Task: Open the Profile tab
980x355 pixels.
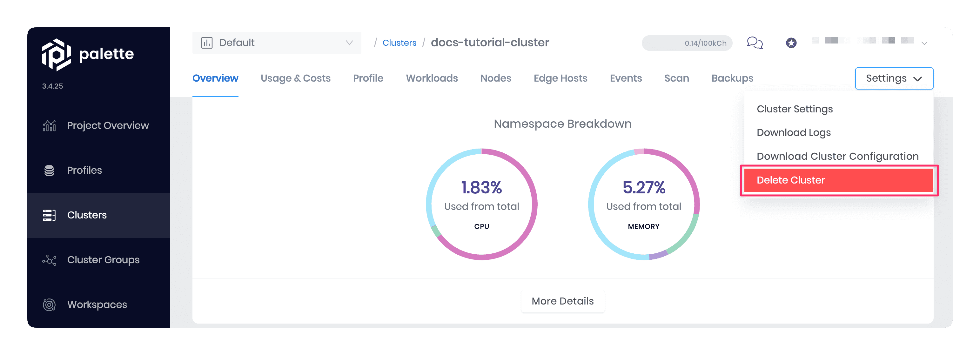Action: (x=368, y=78)
